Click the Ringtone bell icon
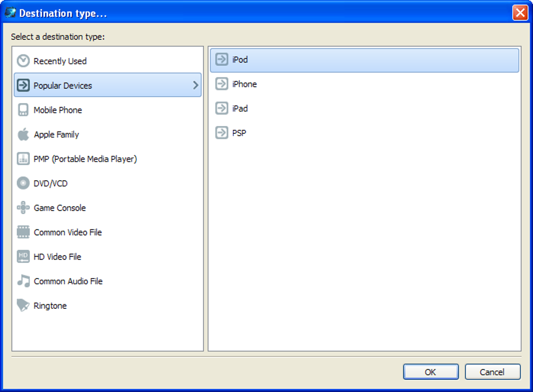 click(x=23, y=305)
